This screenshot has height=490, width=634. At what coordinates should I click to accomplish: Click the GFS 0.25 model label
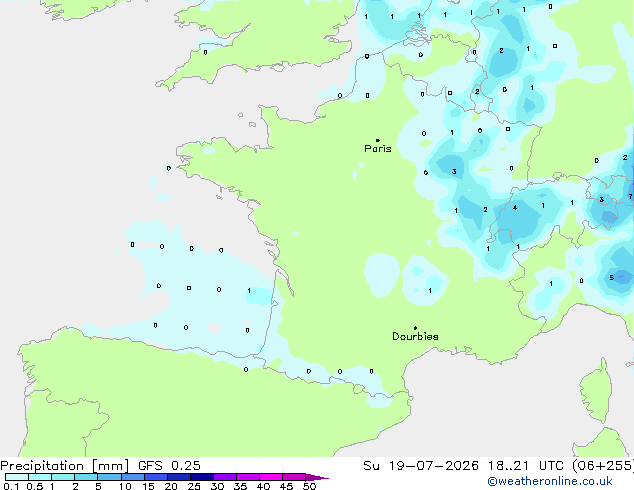pyautogui.click(x=169, y=466)
